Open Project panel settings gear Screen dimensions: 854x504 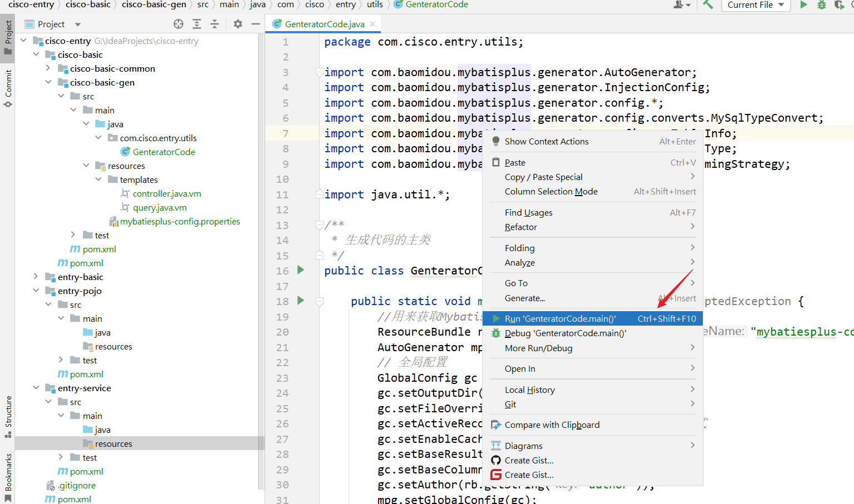click(x=238, y=24)
